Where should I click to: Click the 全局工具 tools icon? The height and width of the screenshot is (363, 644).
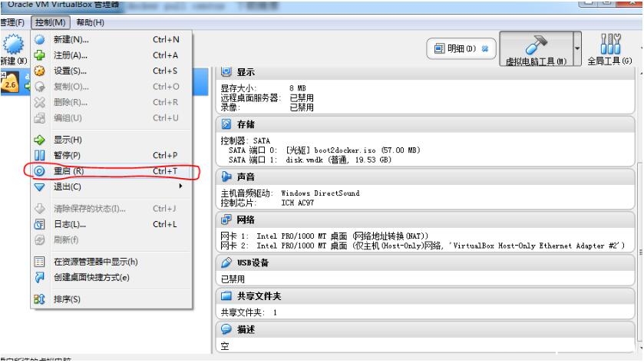tap(610, 44)
